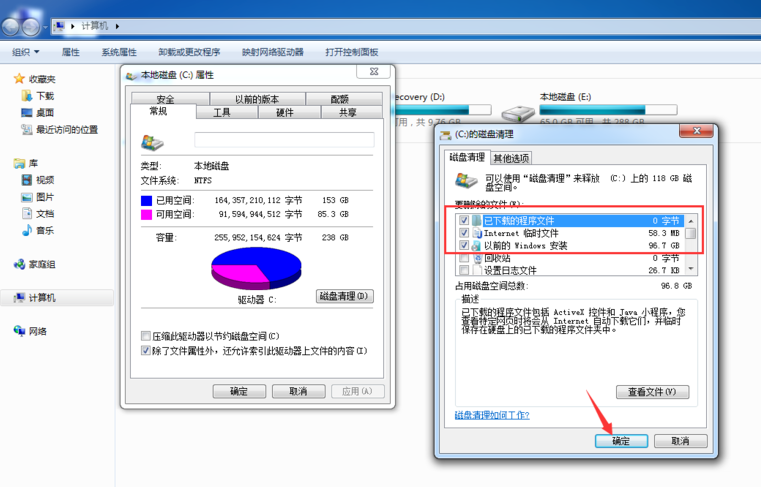Click the 磁盘清理(D) button
The width and height of the screenshot is (761, 487).
point(344,296)
